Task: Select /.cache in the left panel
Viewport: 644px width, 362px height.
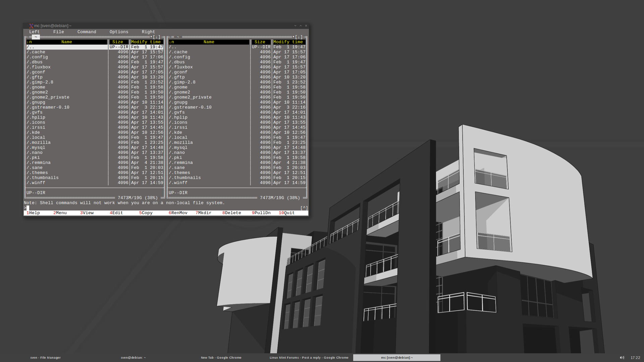Action: click(95, 52)
